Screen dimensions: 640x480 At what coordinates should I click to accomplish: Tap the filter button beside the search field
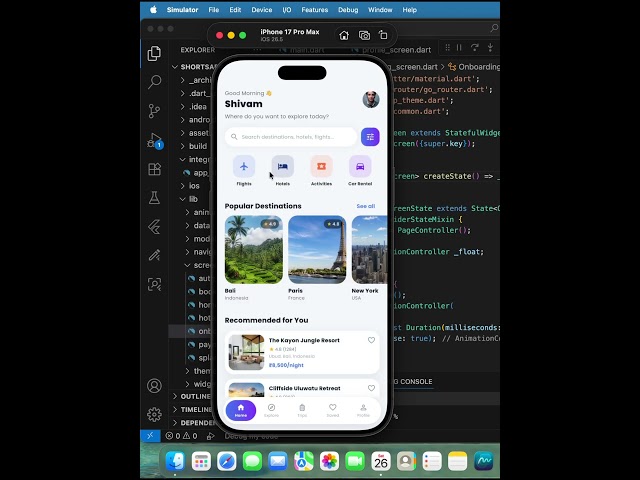[370, 137]
